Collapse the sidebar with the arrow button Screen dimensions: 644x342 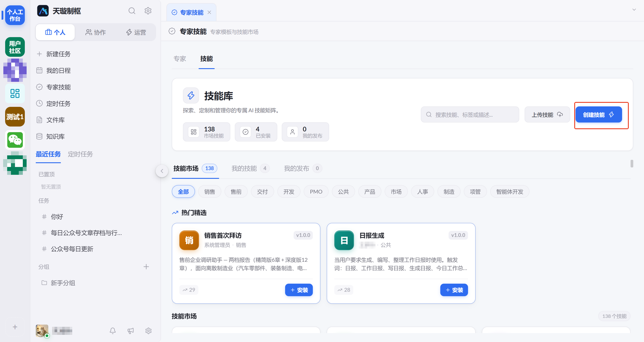click(x=162, y=171)
